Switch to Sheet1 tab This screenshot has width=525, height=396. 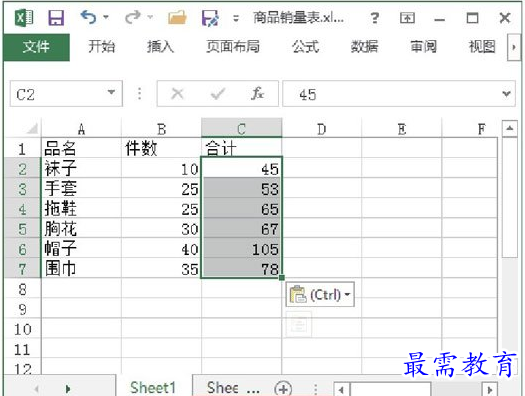(153, 387)
